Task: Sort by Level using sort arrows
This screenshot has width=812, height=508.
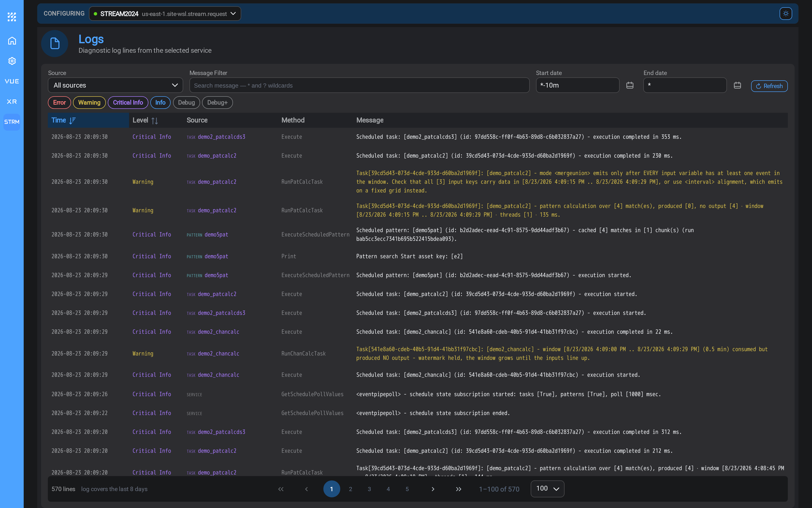Action: (x=155, y=121)
